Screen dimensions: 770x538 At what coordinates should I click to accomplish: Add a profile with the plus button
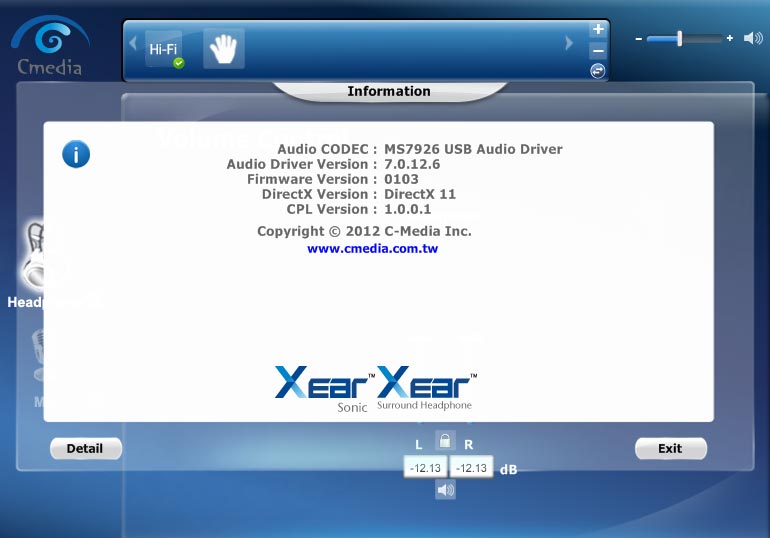click(x=598, y=29)
